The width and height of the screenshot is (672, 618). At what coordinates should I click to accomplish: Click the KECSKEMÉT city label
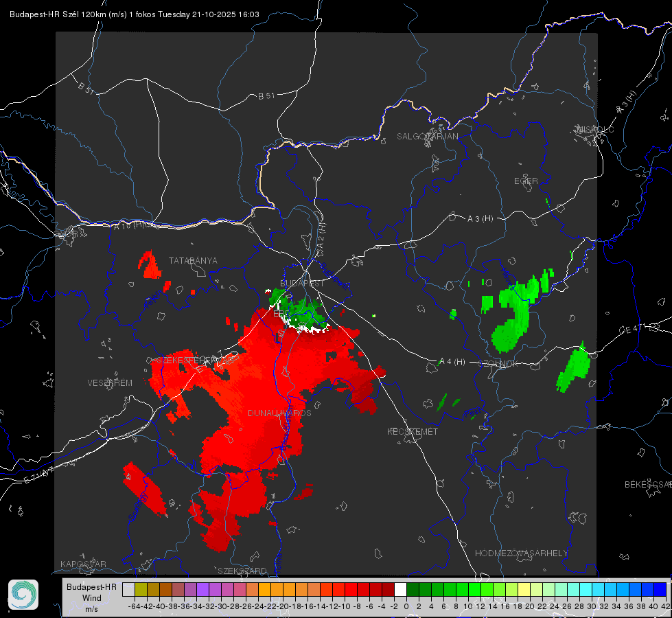[413, 431]
